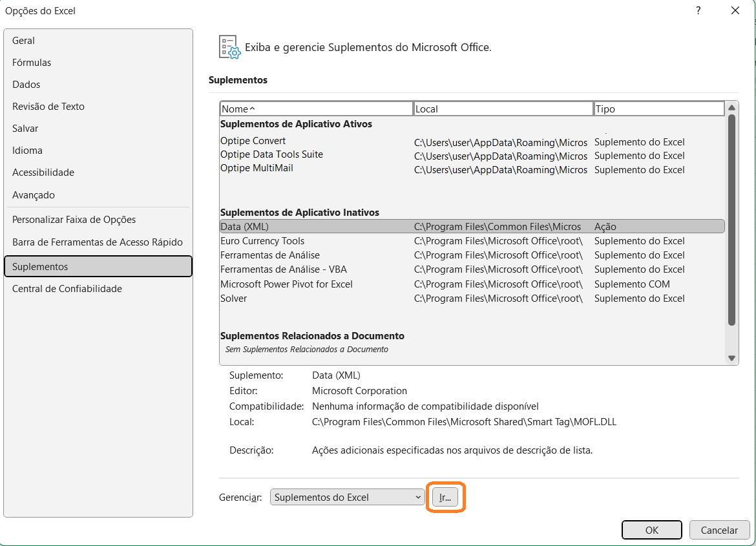Switch to the Salvar category
756x546 pixels.
pos(98,129)
